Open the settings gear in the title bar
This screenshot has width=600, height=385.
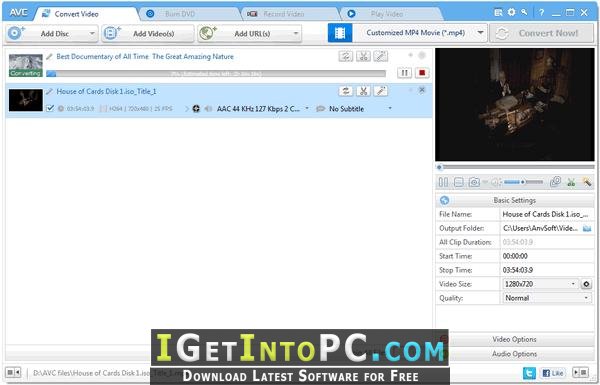(511, 13)
